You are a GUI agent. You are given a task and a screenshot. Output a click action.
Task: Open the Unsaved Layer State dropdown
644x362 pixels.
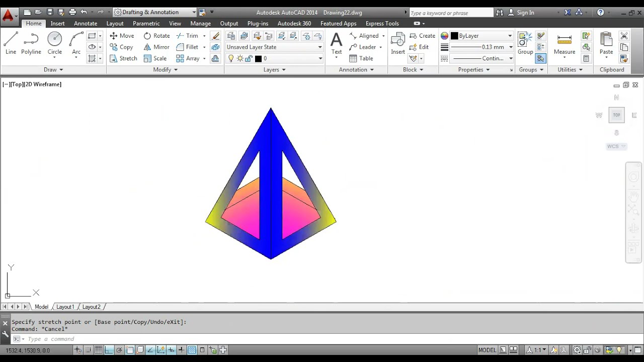[x=274, y=47]
